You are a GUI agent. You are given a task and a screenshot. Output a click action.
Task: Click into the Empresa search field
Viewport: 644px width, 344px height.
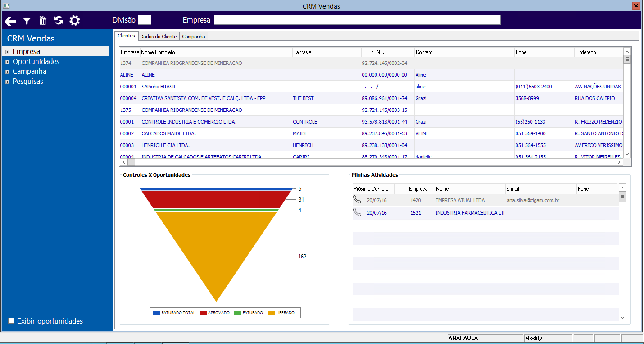[x=357, y=20]
